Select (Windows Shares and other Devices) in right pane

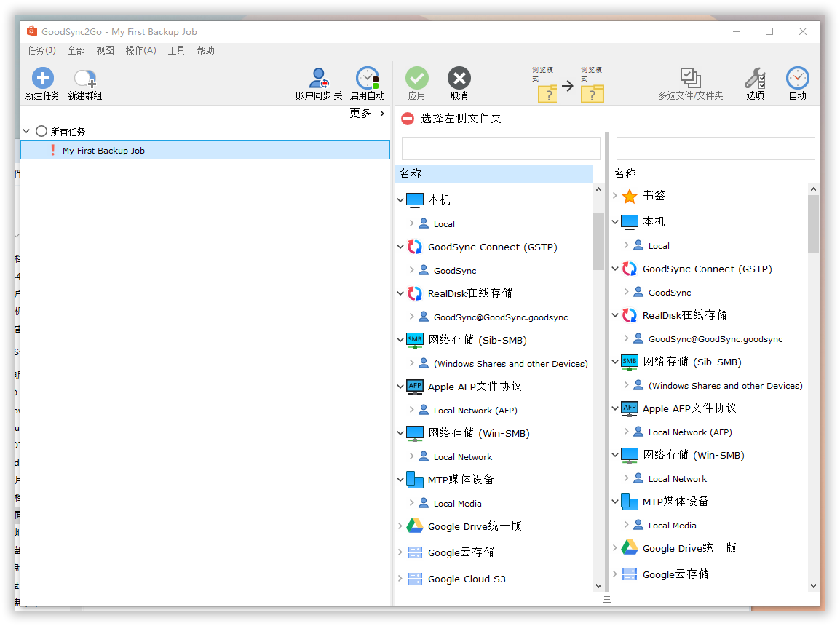726,386
